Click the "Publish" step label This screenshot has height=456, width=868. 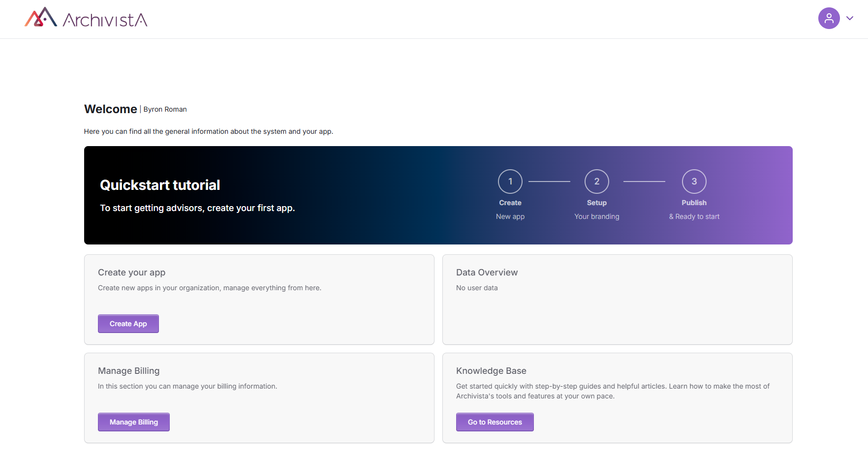694,203
